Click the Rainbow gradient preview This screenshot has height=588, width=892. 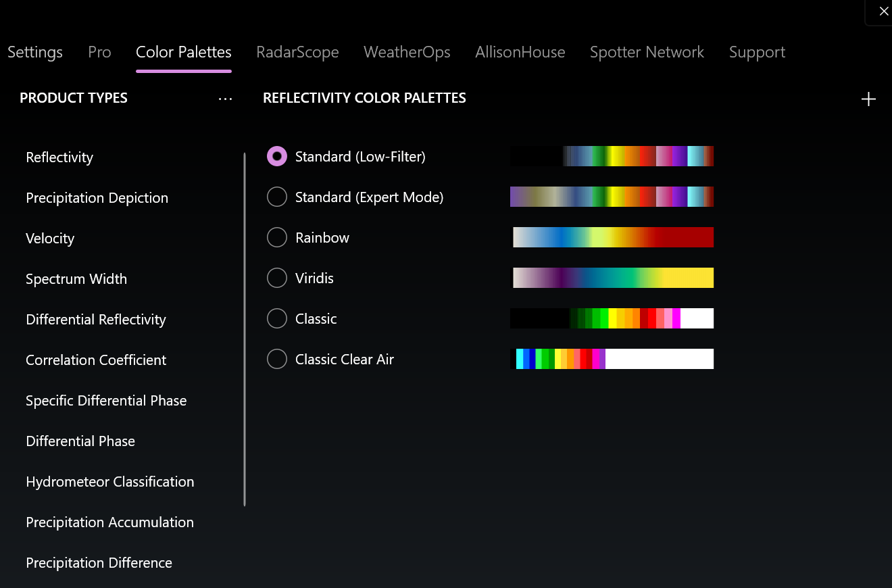tap(612, 237)
